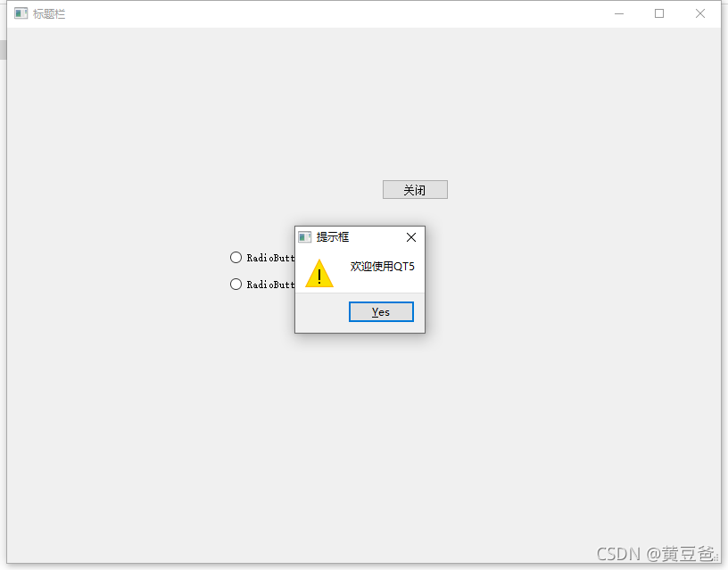This screenshot has width=728, height=570.
Task: Click empty title bar space in 提示框 dialog
Action: (x=376, y=237)
